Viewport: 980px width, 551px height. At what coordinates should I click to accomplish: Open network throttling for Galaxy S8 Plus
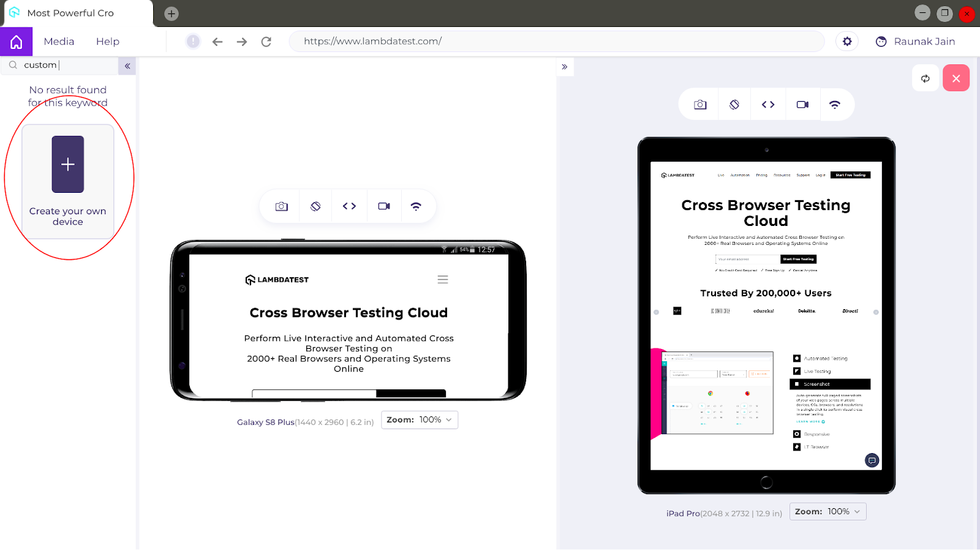416,206
